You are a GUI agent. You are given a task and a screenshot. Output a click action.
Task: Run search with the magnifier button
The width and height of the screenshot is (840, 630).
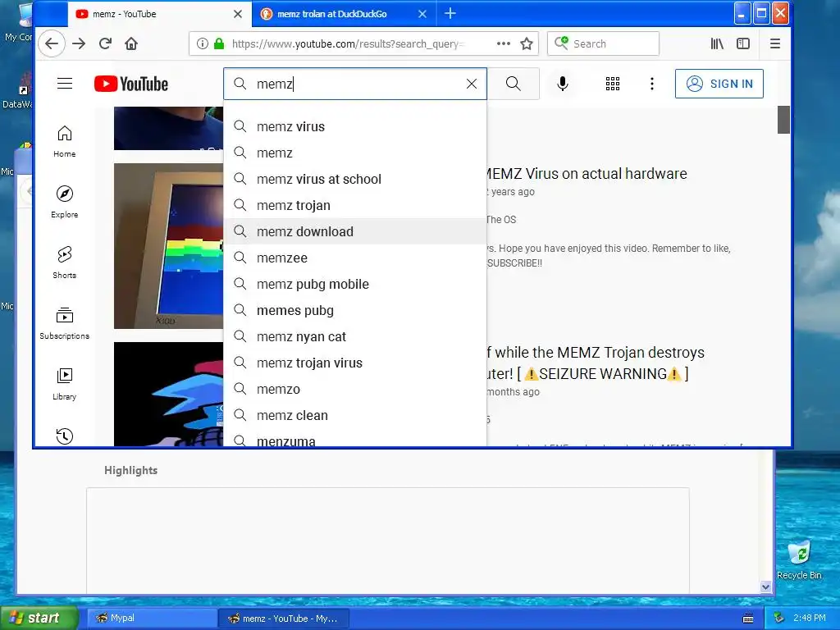click(514, 84)
